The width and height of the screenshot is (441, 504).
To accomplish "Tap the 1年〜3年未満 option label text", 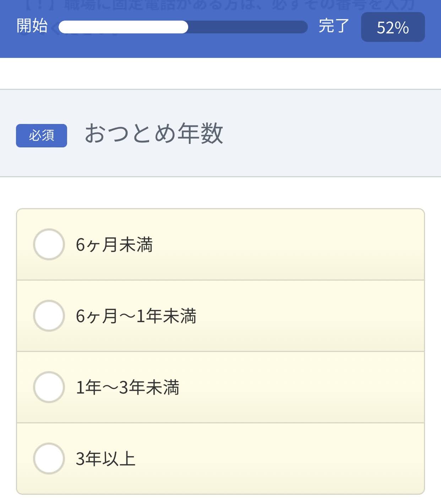I will point(127,388).
